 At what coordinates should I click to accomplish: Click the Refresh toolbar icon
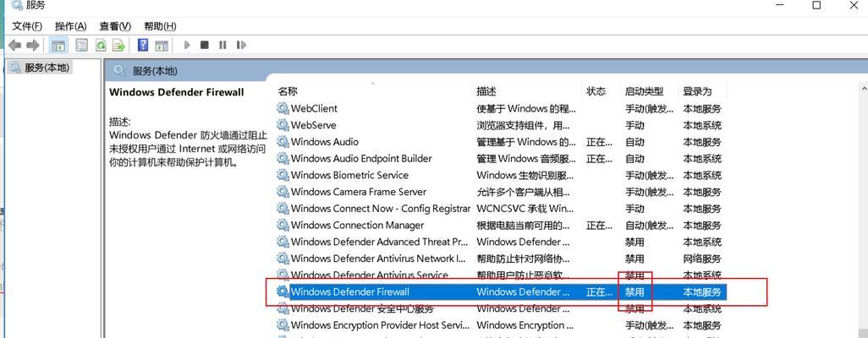pyautogui.click(x=101, y=46)
